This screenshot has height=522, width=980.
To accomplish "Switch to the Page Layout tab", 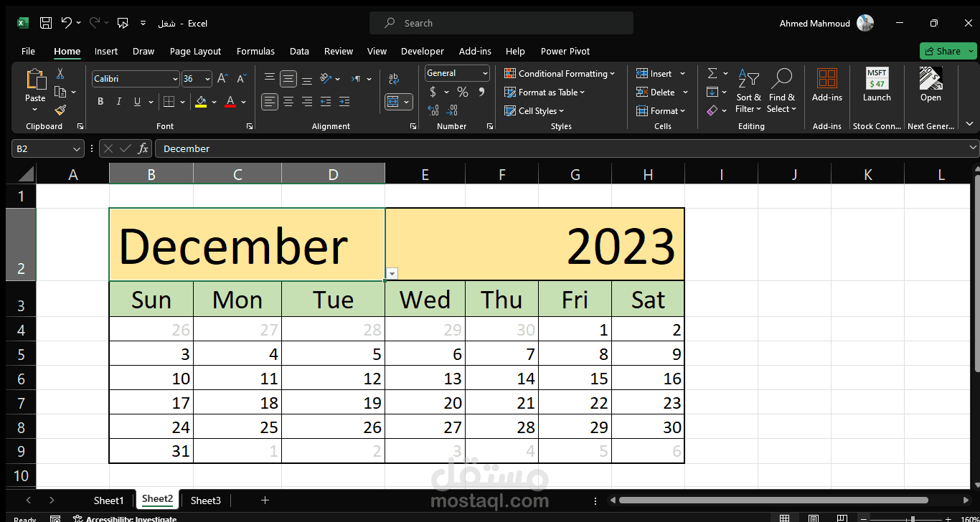I will (195, 51).
